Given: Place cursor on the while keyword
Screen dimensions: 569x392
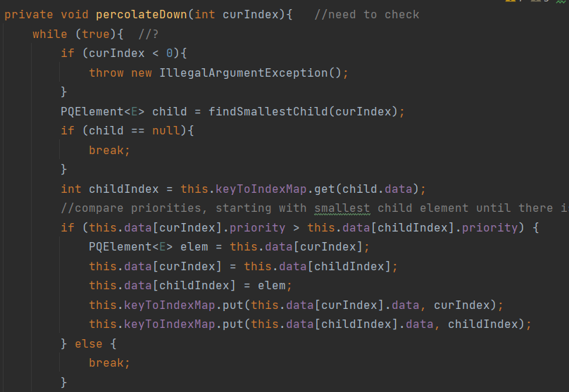Looking at the screenshot, I should pyautogui.click(x=50, y=34).
